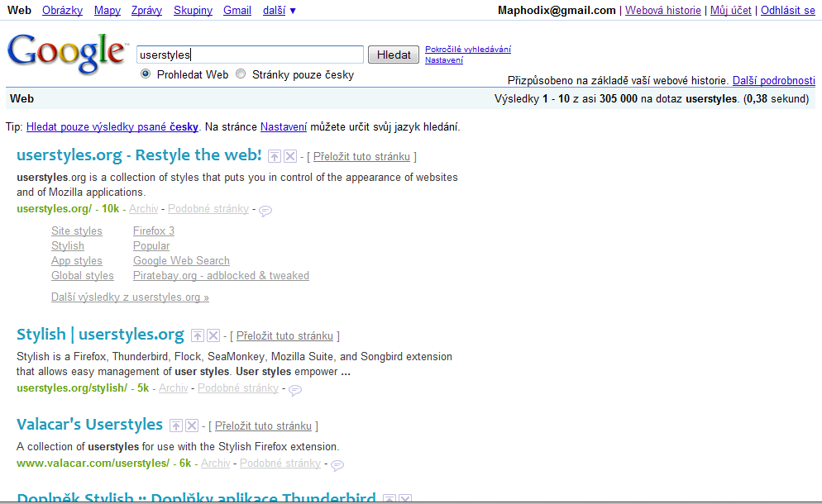Open the Global styles sitelink
The image size is (822, 504).
83,276
